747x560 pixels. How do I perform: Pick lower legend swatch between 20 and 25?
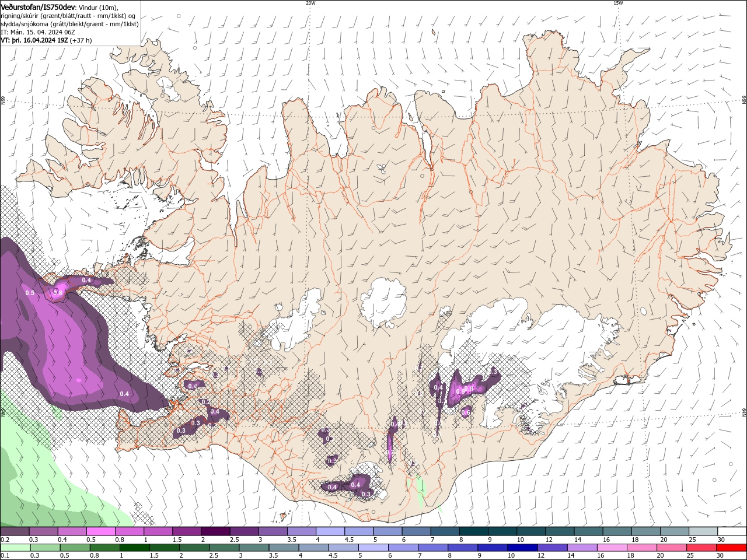click(x=672, y=548)
